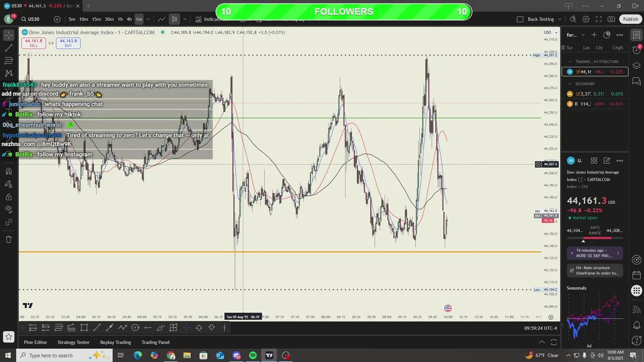
Task: Select the line chart style icon
Action: 162,19
